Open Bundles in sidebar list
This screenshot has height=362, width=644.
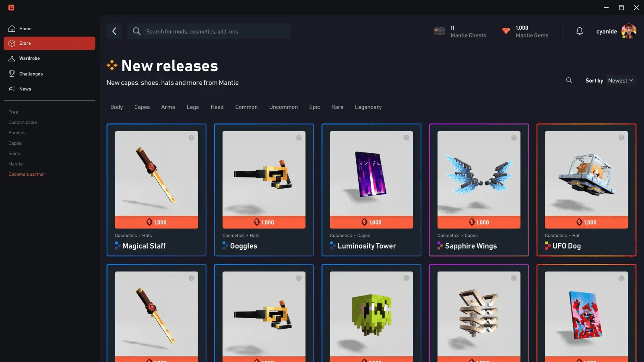(x=17, y=133)
